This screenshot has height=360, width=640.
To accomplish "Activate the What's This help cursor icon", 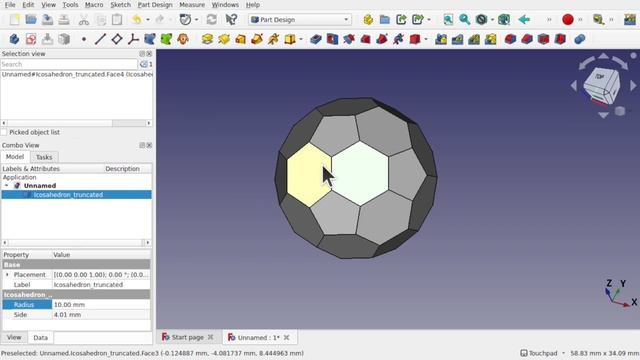I will [231, 20].
